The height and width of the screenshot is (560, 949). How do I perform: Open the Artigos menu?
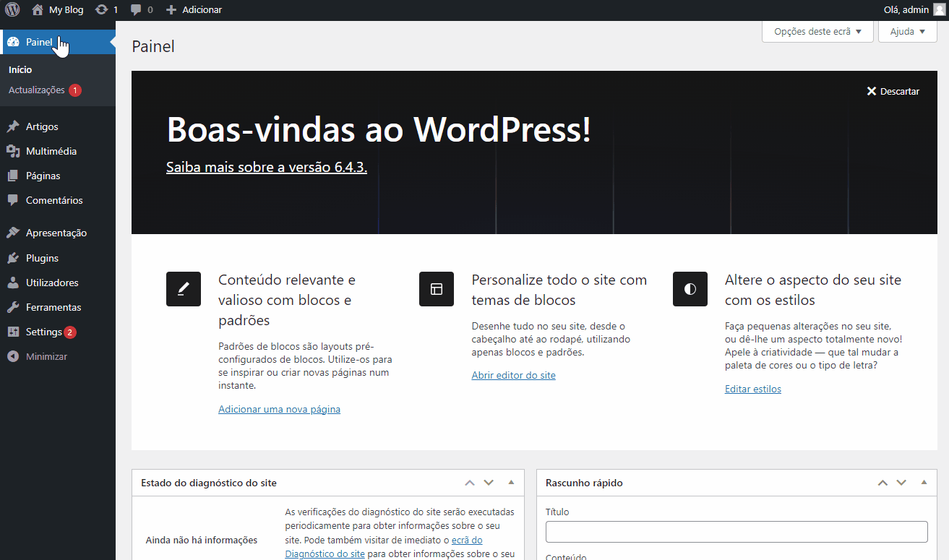point(42,126)
